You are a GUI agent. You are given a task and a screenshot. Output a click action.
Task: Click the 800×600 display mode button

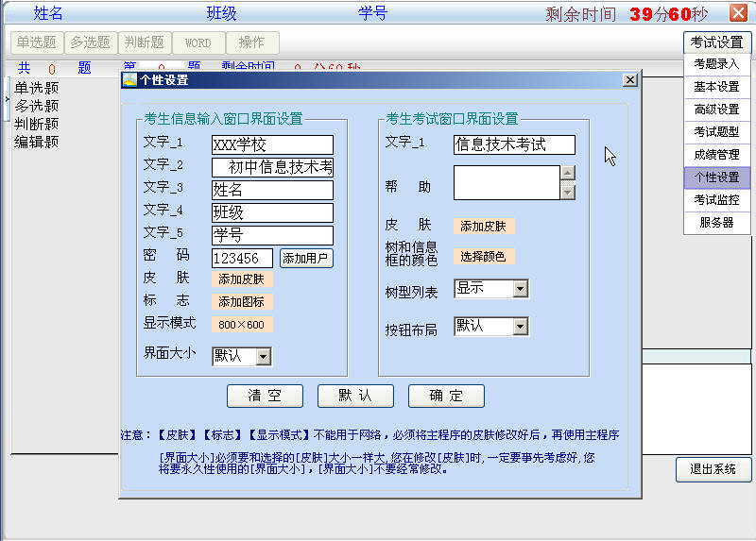(241, 325)
